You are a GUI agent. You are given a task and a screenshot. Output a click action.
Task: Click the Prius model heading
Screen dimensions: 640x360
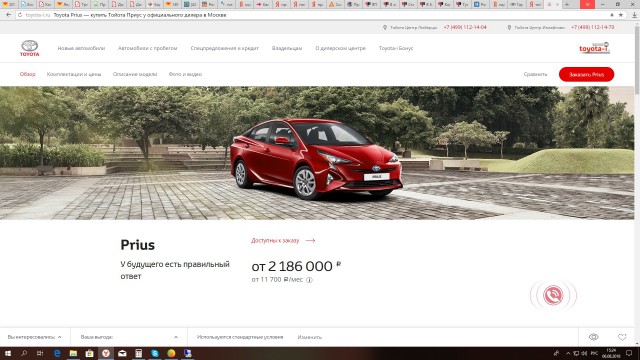tap(138, 245)
